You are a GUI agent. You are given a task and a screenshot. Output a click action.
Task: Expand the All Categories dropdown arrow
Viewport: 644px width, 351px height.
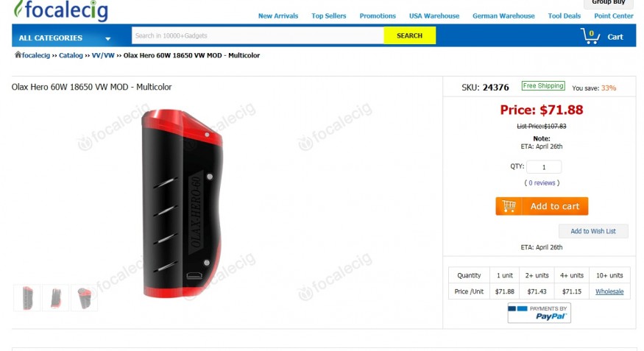pyautogui.click(x=107, y=38)
